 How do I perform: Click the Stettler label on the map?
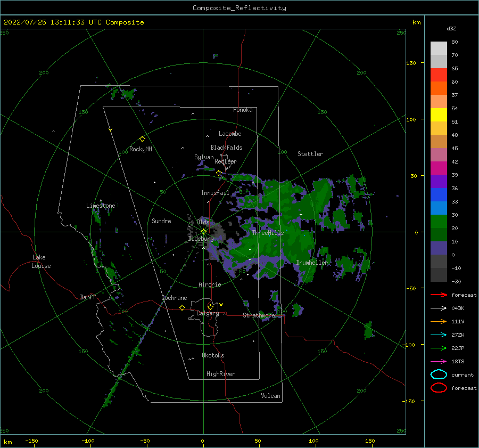click(x=310, y=154)
